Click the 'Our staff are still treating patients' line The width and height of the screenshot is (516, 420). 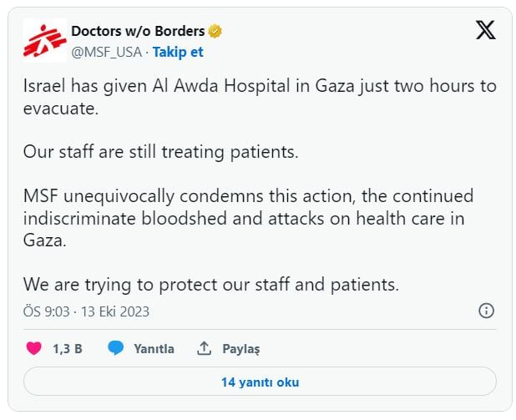pyautogui.click(x=160, y=154)
